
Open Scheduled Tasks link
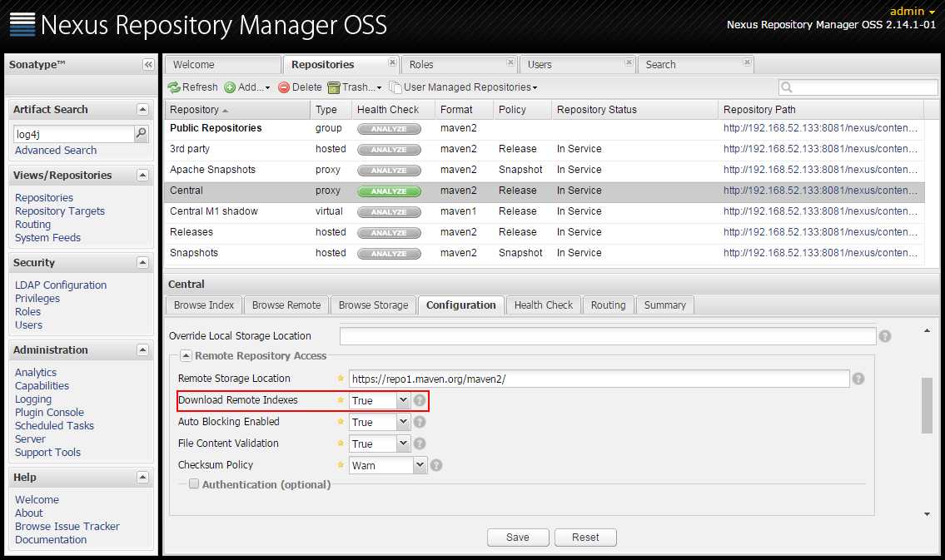pos(54,426)
